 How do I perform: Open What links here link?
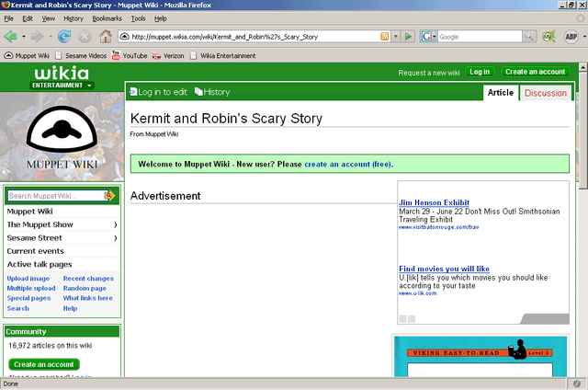88,298
